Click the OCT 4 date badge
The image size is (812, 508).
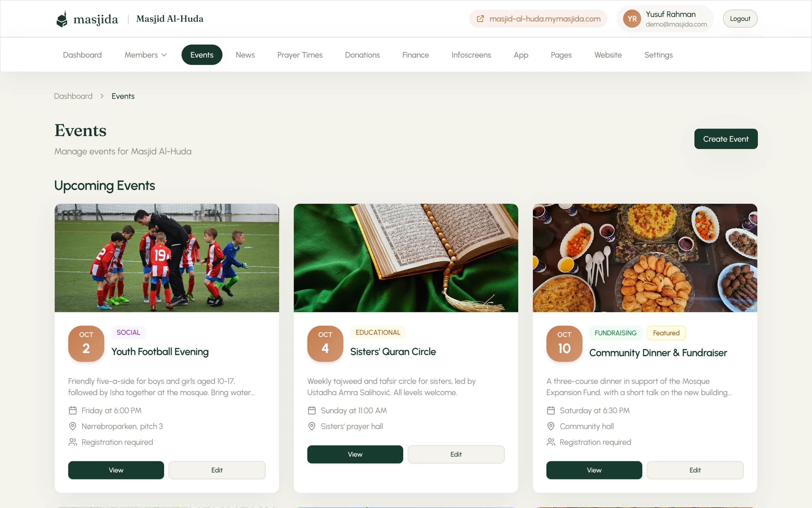(x=325, y=343)
